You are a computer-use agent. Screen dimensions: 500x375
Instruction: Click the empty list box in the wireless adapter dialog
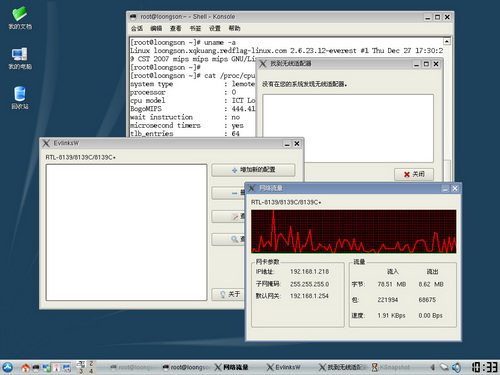click(x=348, y=128)
